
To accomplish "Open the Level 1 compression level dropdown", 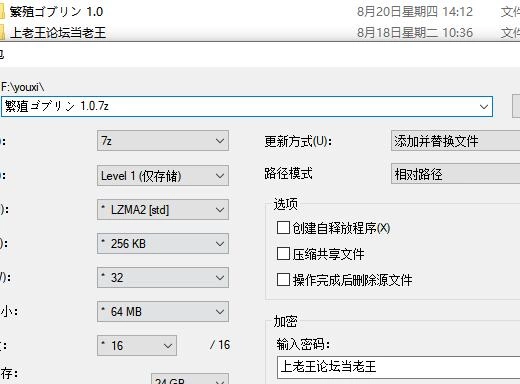I will pos(163,175).
